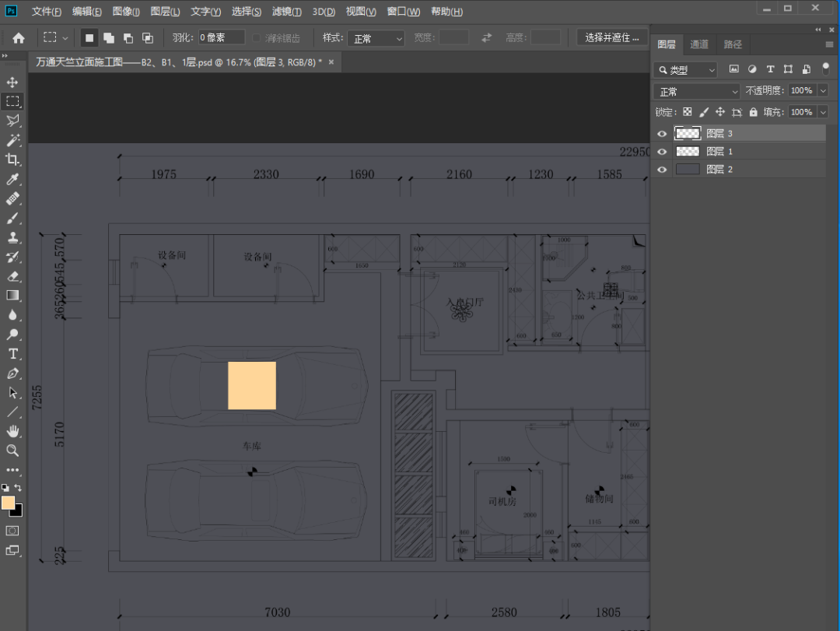
Task: Switch to the 通道 Channels tab
Action: (x=699, y=44)
